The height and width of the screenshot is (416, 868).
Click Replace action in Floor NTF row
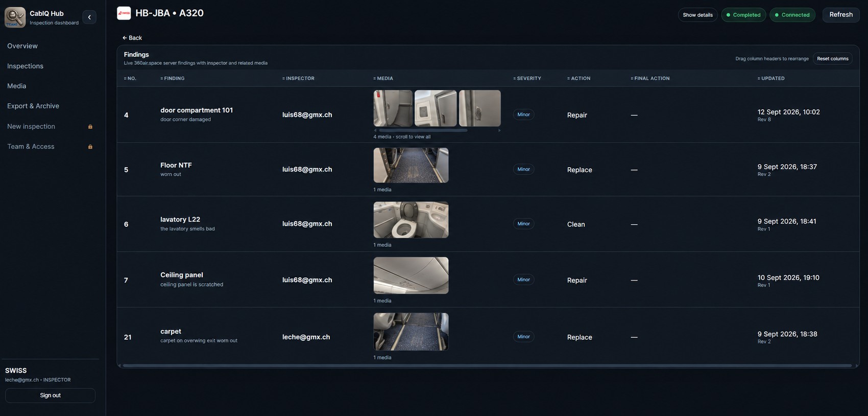point(580,170)
